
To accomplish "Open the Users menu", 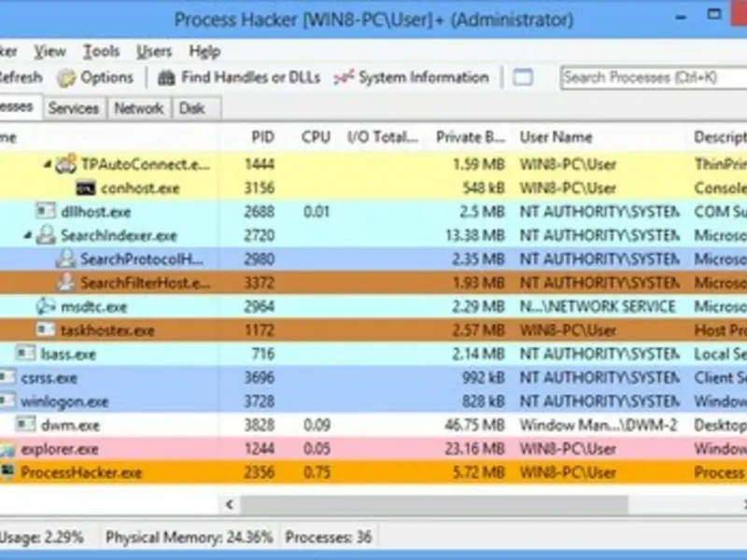I will click(x=154, y=51).
